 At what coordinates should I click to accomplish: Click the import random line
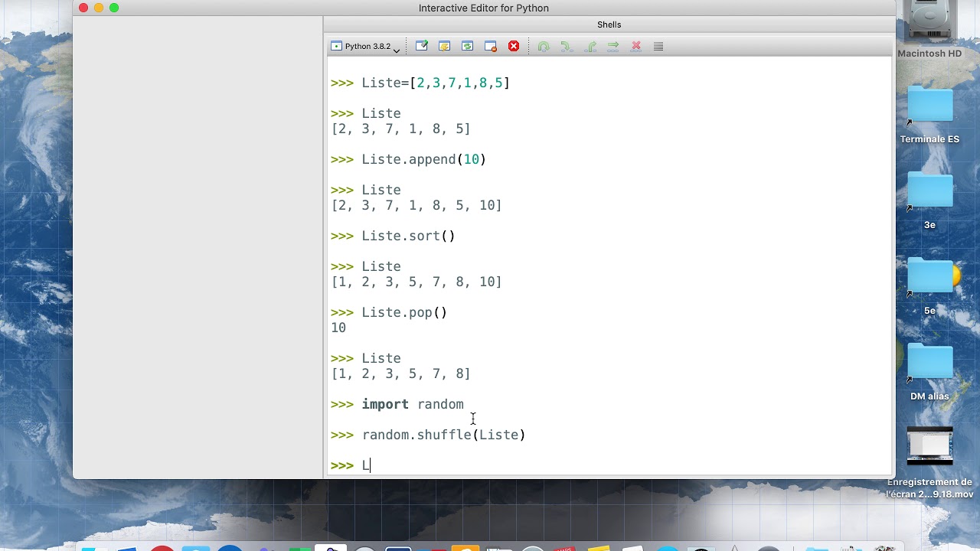coord(397,404)
